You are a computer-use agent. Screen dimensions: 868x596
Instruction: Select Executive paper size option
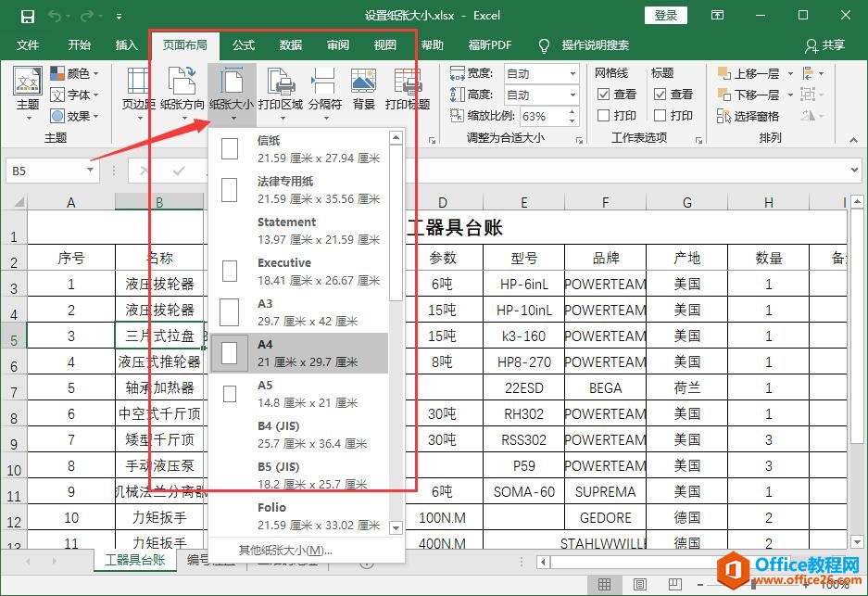point(299,272)
